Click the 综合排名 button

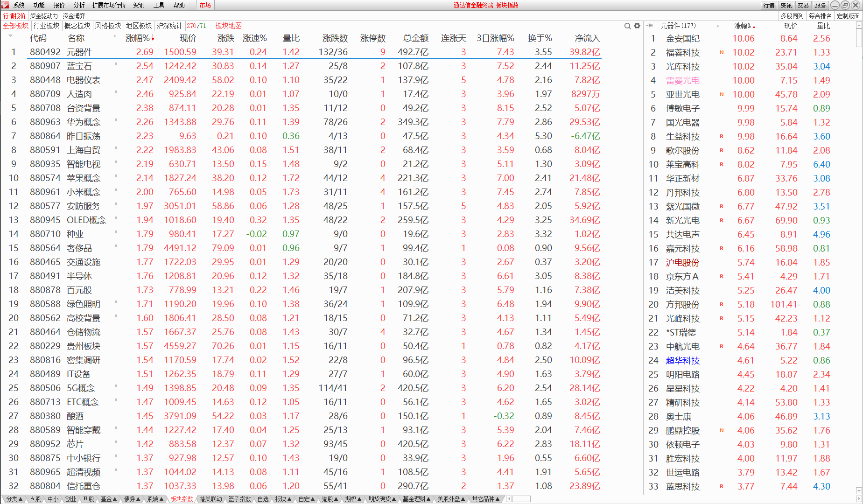(821, 16)
